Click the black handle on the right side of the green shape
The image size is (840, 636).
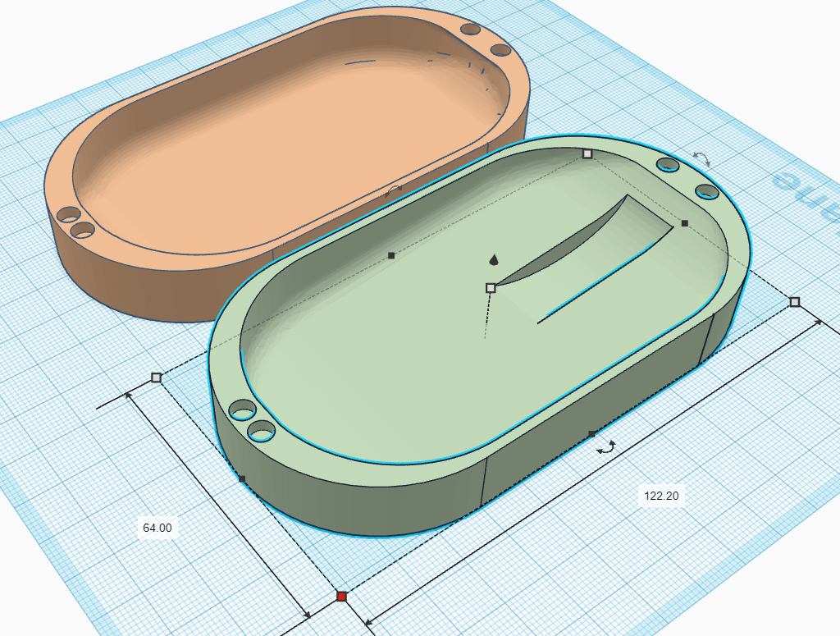[684, 222]
